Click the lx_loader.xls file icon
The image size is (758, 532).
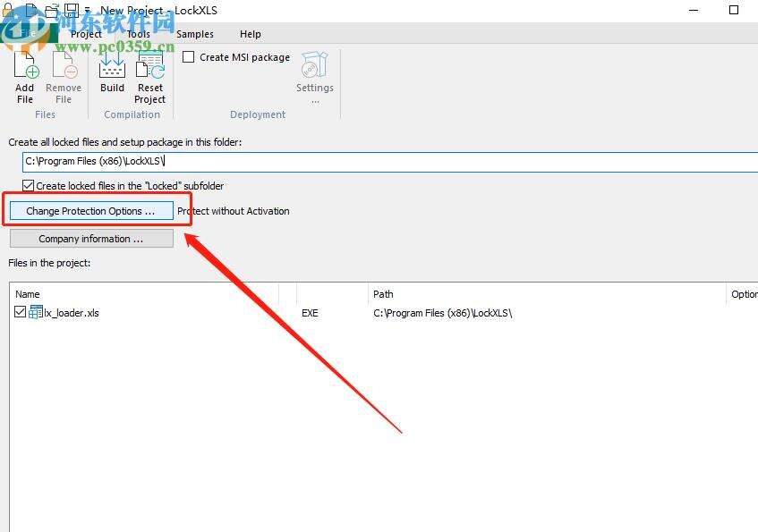[x=35, y=312]
